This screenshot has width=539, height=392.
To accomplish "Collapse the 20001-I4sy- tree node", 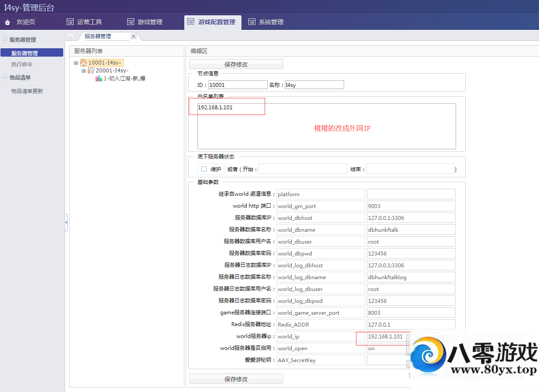I will pyautogui.click(x=83, y=70).
